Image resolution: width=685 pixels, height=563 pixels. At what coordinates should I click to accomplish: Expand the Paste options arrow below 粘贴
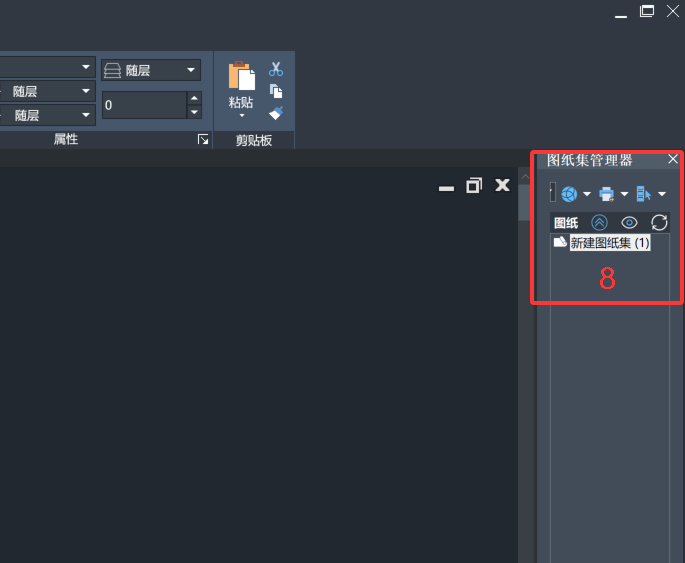click(242, 116)
